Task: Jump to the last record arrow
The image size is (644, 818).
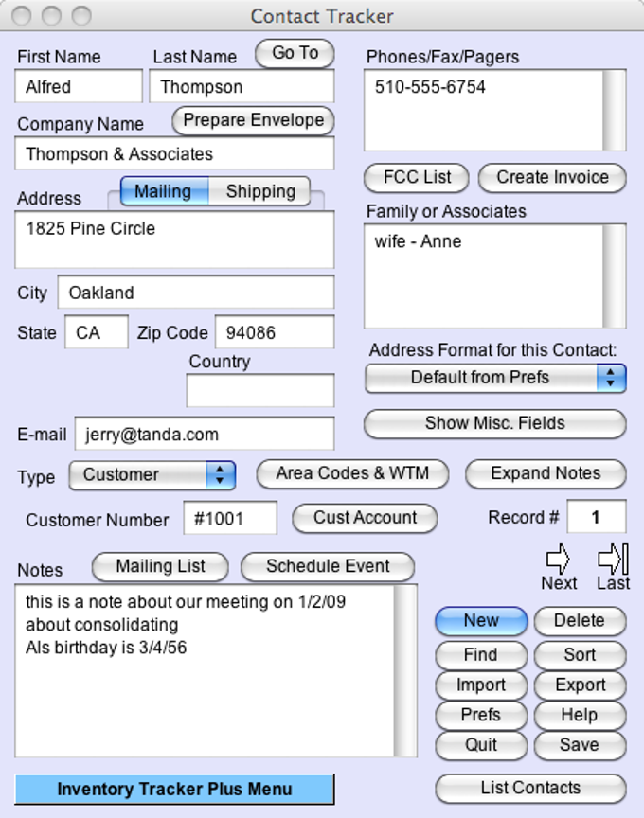Action: 613,559
